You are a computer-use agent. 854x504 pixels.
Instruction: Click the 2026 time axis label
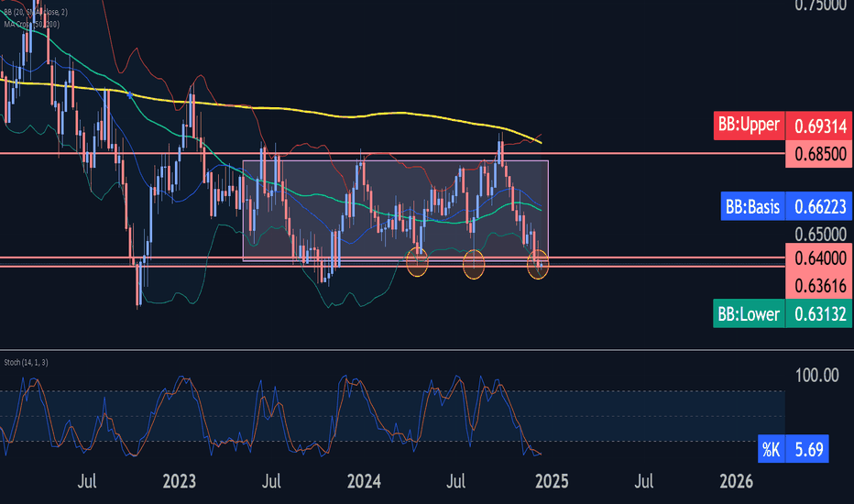pos(737,482)
